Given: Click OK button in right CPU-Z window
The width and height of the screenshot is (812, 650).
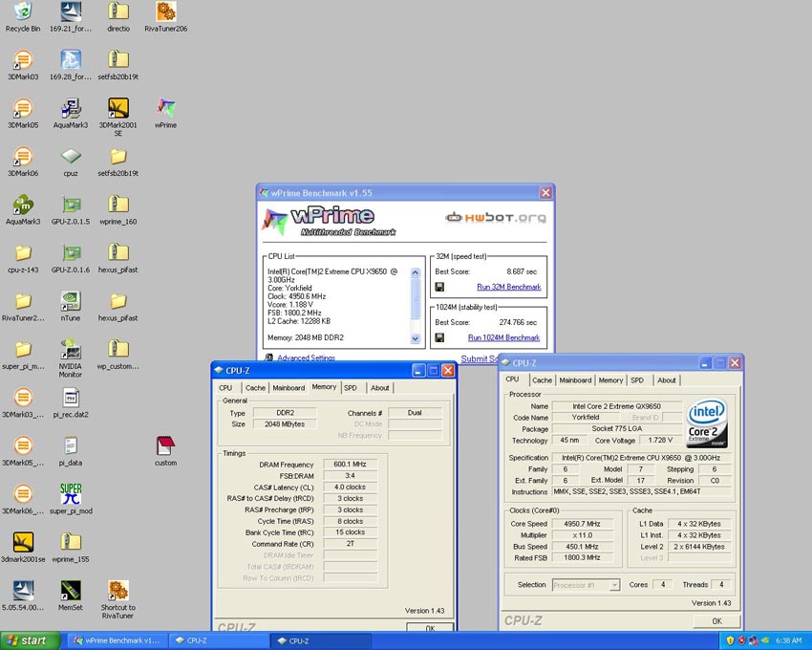Looking at the screenshot, I should coord(716,621).
